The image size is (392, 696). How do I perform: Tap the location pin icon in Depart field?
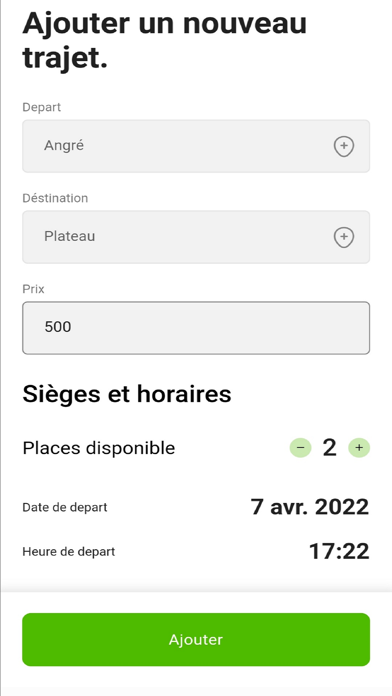(344, 146)
